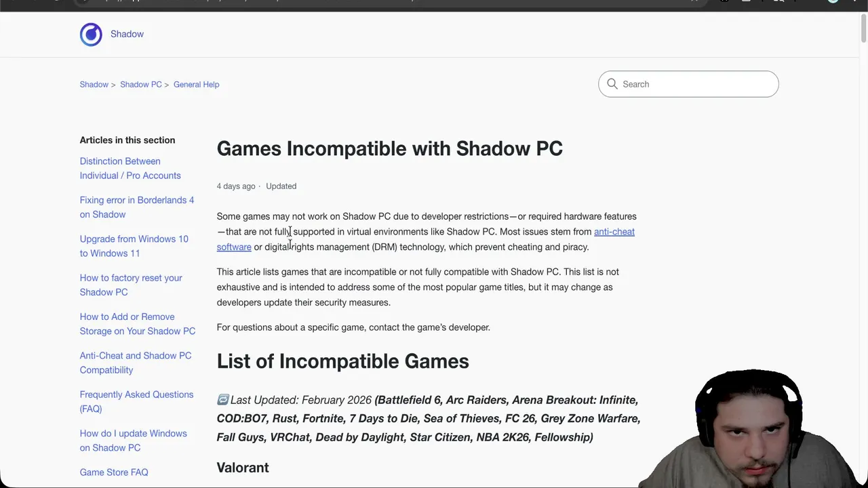This screenshot has width=868, height=488.
Task: Click the sentence about contacting the game's developer
Action: [x=353, y=327]
